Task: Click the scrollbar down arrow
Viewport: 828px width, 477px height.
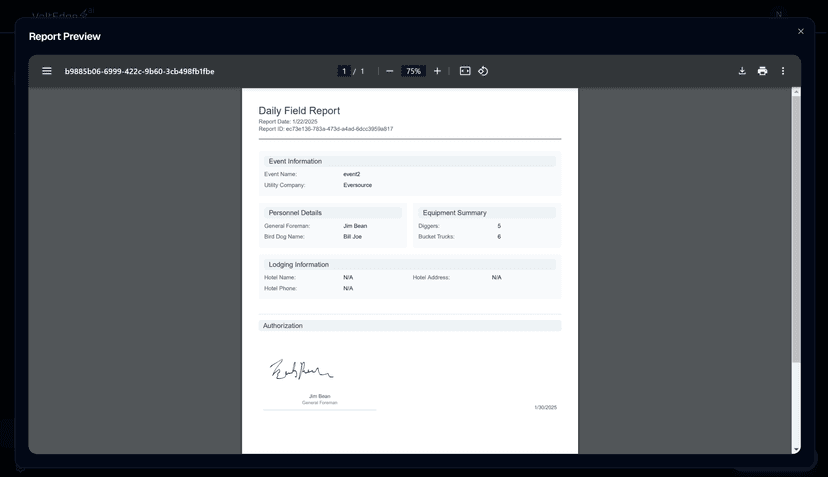Action: click(x=796, y=450)
